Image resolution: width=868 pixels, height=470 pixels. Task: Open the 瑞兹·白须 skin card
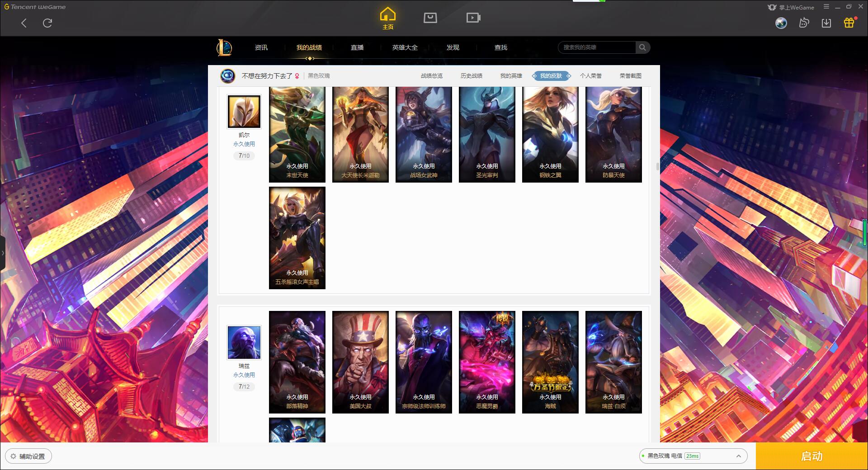tap(613, 362)
